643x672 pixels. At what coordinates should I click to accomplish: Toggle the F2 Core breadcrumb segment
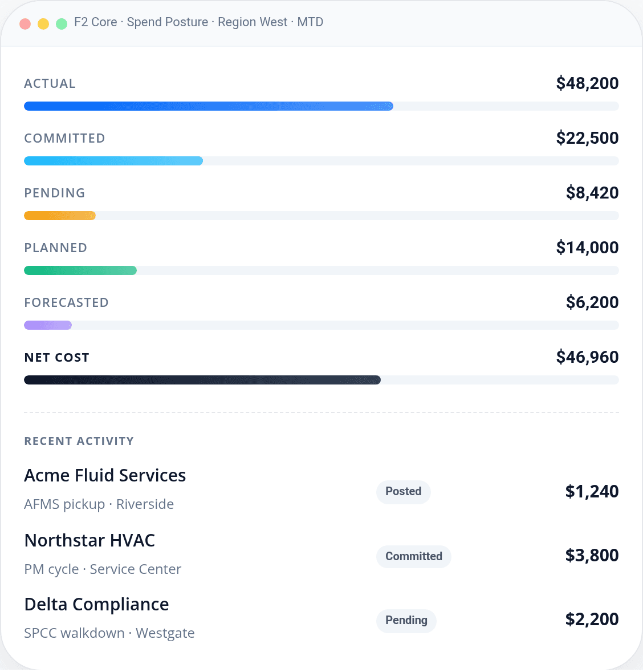95,22
